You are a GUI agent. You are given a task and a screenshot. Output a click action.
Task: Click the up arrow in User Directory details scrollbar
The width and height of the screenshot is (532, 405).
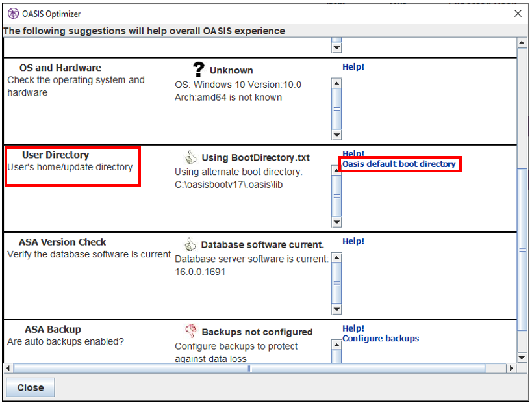tap(336, 170)
